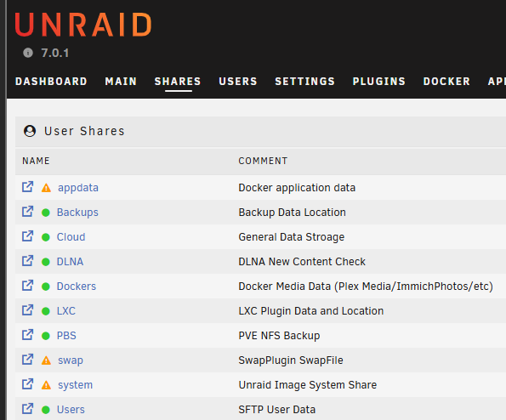The image size is (506, 420).
Task: Select comment 'General Data Stroage'
Action: (292, 237)
